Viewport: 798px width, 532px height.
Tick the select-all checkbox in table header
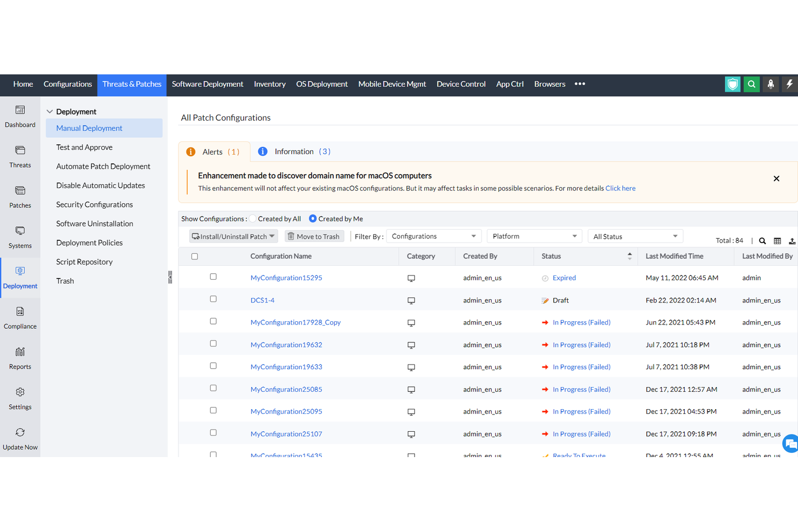coord(195,256)
